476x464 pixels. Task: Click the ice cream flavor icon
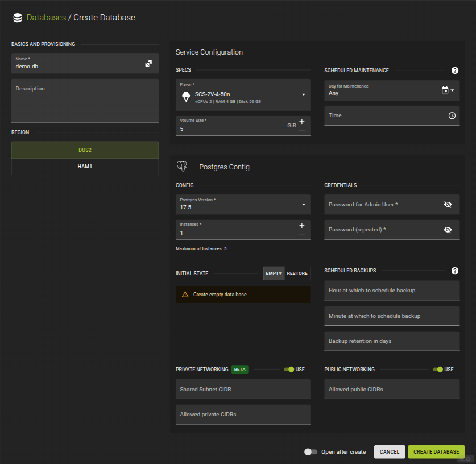coord(186,97)
